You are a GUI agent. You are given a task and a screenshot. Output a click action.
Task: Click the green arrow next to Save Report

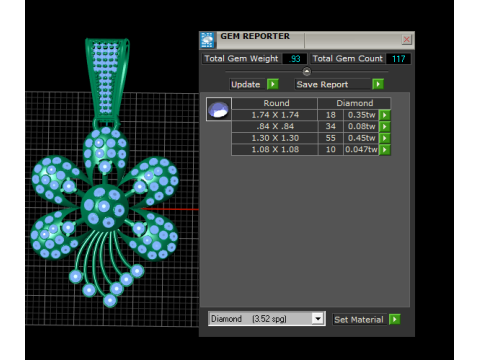pyautogui.click(x=378, y=84)
